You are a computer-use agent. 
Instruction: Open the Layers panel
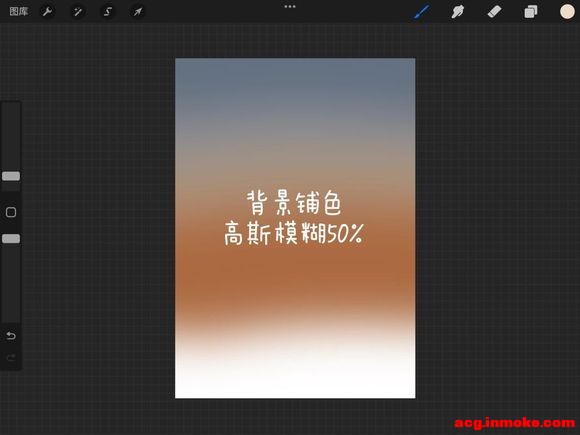click(x=531, y=12)
